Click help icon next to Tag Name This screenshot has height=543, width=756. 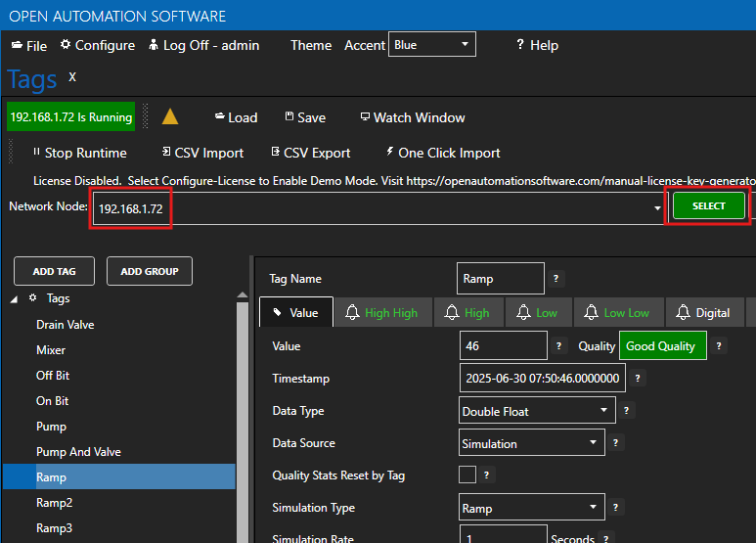(556, 278)
